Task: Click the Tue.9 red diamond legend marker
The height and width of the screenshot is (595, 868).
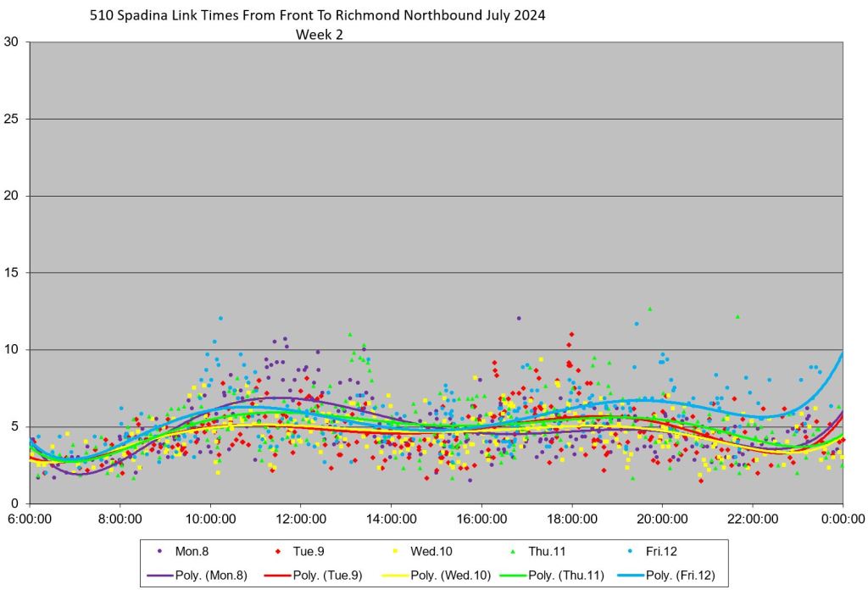Action: (279, 552)
